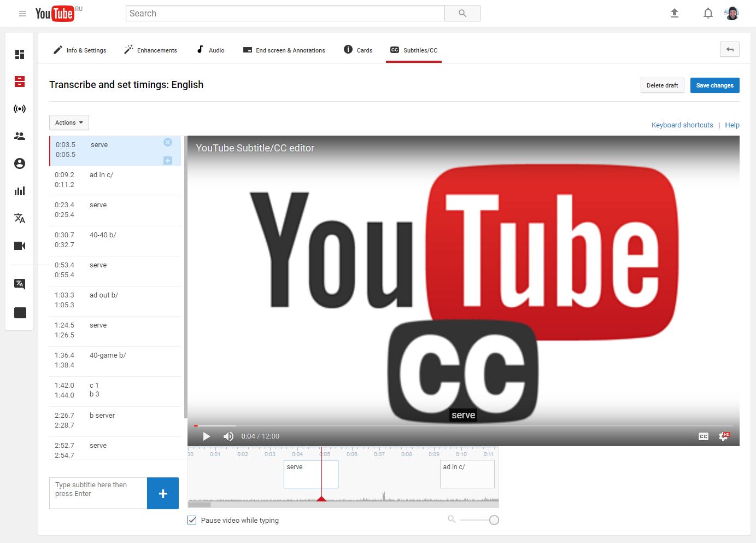The width and height of the screenshot is (756, 543).
Task: Select the 'b server' subtitle row
Action: (x=115, y=421)
